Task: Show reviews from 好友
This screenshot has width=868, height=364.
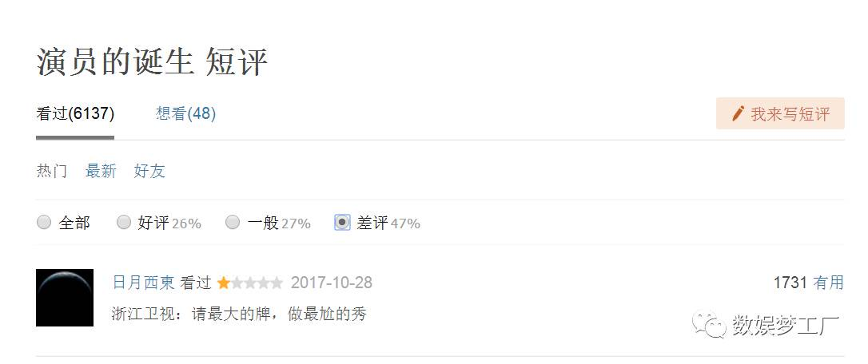Action: (149, 171)
